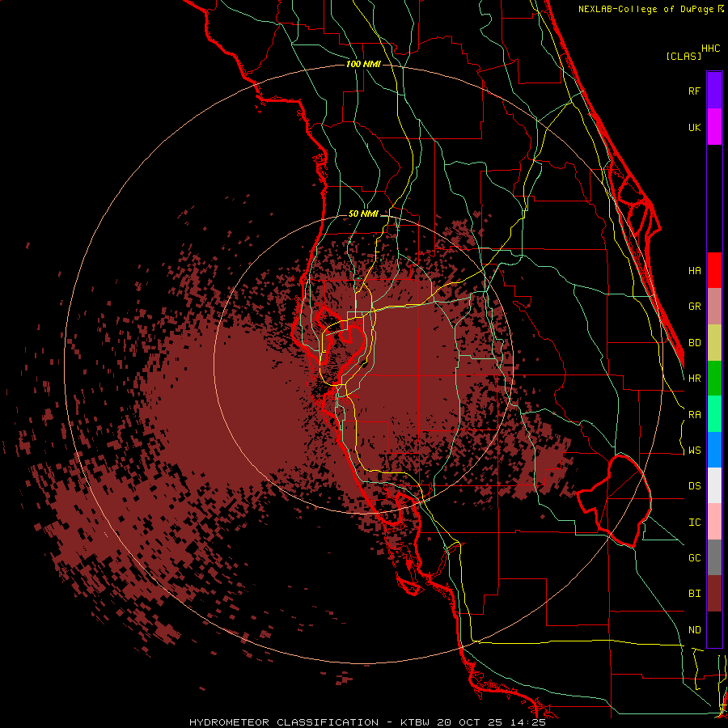Click the "HA" legend label
The width and height of the screenshot is (728, 728).
694,270
